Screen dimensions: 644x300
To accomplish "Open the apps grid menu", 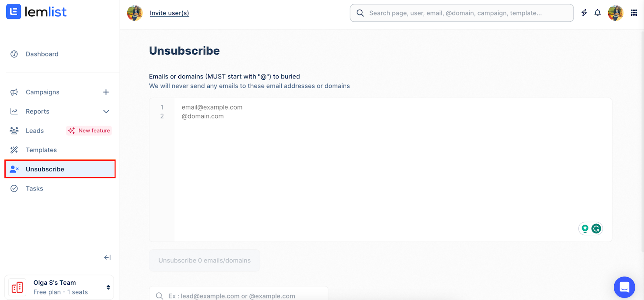I will click(634, 13).
